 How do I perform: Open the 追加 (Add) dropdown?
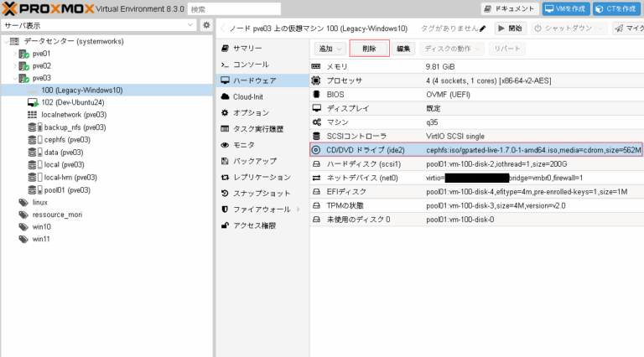tap(330, 49)
